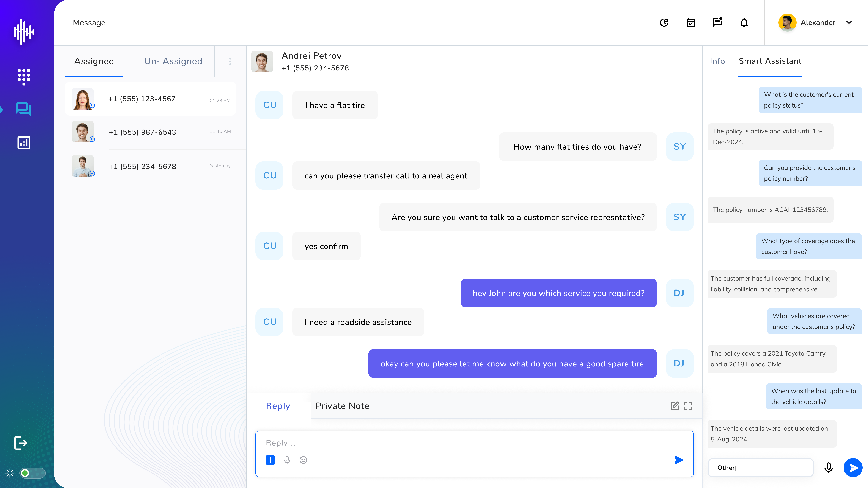Select the Private Note tab

pos(342,406)
